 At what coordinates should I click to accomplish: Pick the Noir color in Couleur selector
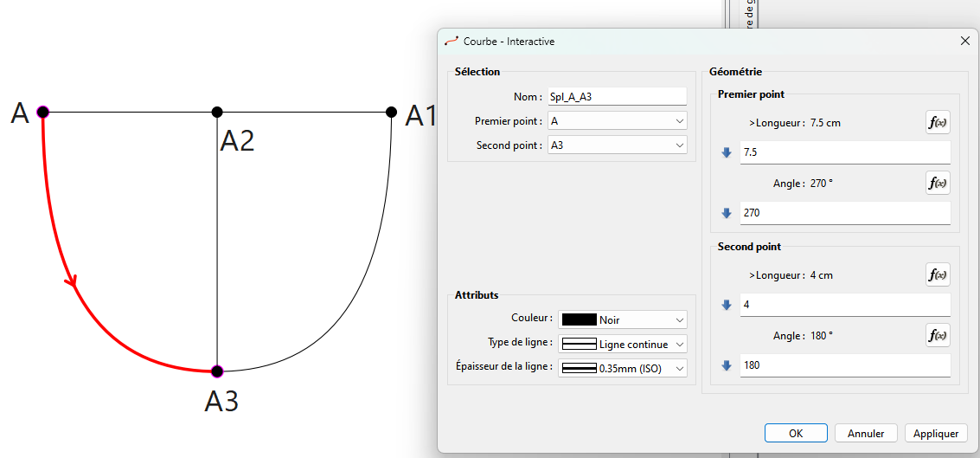623,319
